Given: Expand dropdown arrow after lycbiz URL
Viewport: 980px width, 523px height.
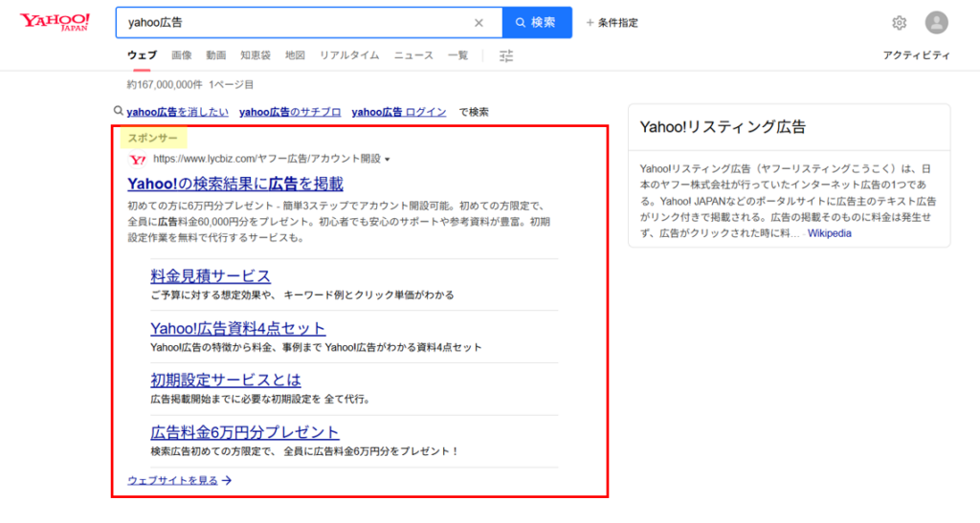Looking at the screenshot, I should coord(388,159).
